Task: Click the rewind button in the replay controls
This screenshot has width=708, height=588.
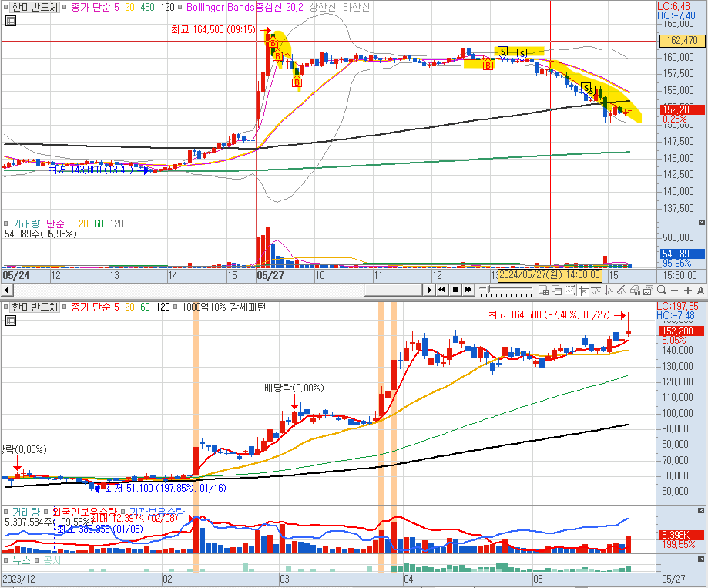Action: pyautogui.click(x=441, y=290)
